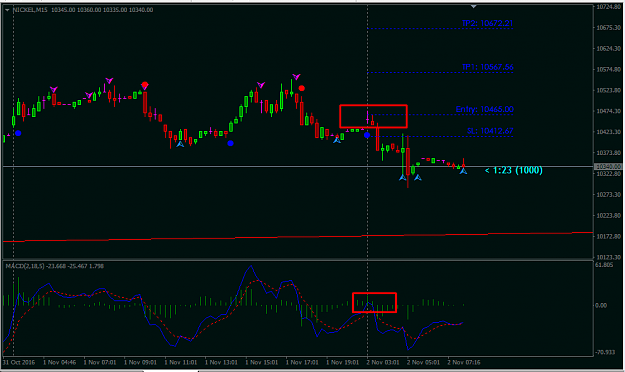Click the -70.933 MACD scale value
The image size is (625, 372).
(x=605, y=352)
